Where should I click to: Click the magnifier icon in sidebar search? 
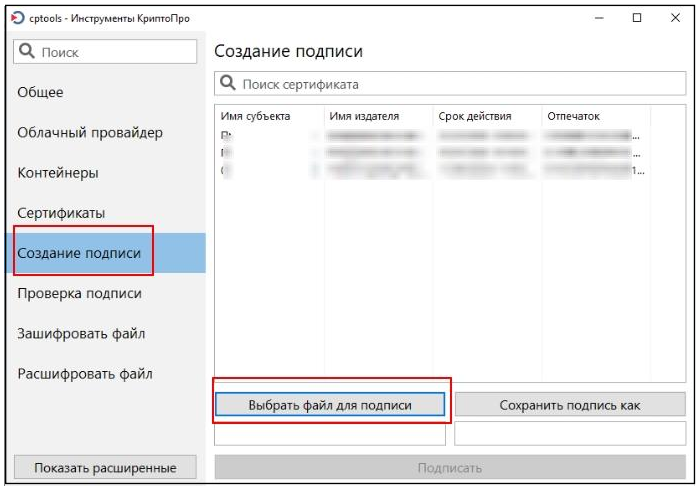pyautogui.click(x=28, y=52)
